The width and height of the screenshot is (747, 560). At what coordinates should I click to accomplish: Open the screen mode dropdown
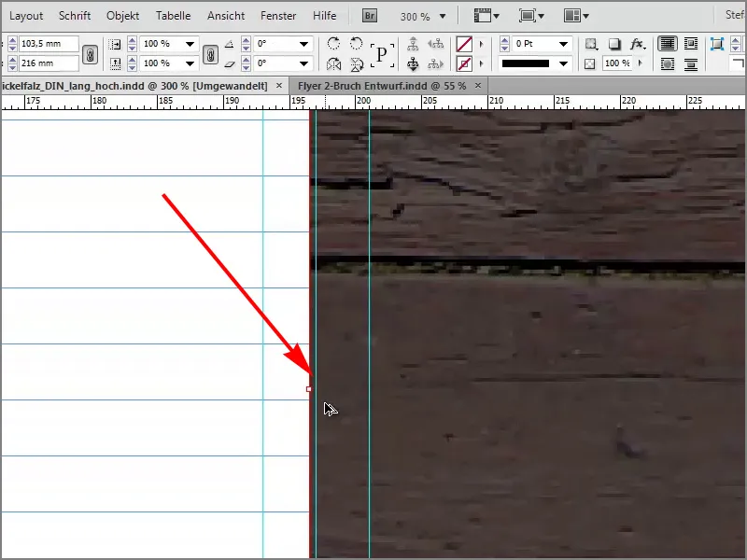(x=531, y=16)
